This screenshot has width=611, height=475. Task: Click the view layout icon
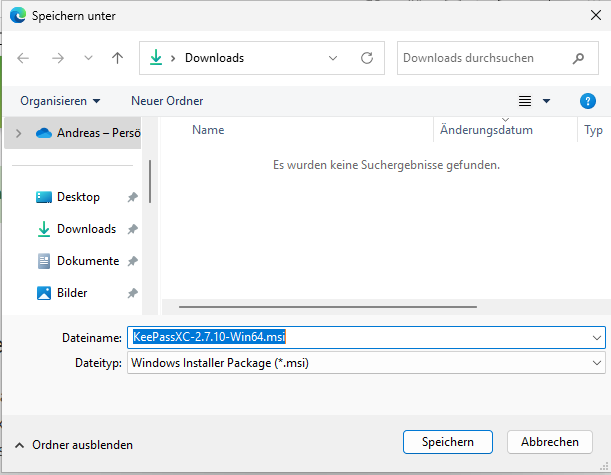(x=525, y=101)
